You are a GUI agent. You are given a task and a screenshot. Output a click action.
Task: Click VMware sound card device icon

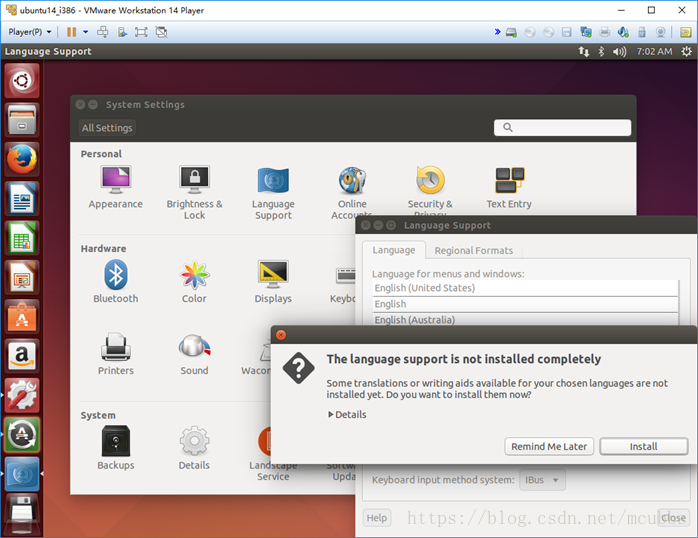[x=623, y=32]
